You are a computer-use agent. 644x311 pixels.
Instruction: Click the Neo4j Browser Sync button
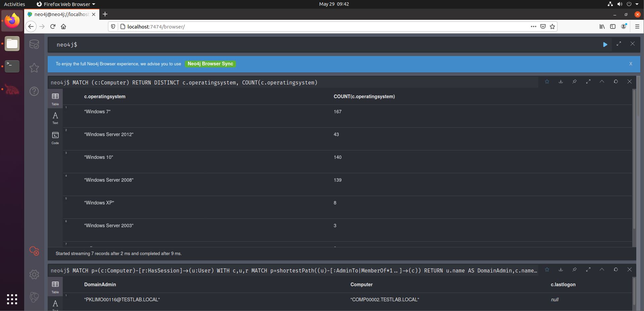(x=210, y=64)
